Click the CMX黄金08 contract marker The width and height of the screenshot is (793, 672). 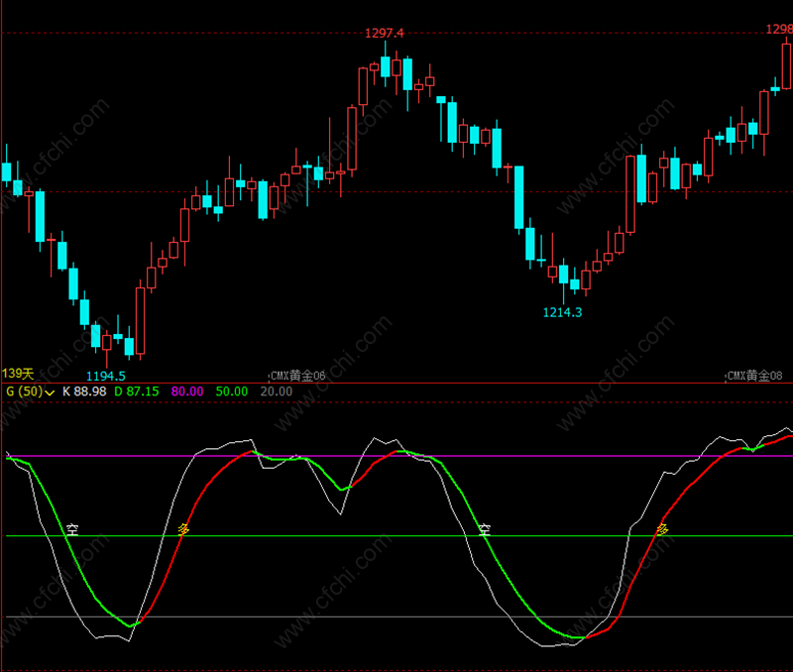point(754,376)
